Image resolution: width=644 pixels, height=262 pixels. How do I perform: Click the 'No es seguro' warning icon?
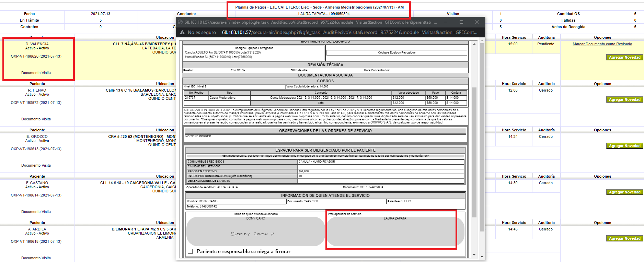(x=182, y=32)
